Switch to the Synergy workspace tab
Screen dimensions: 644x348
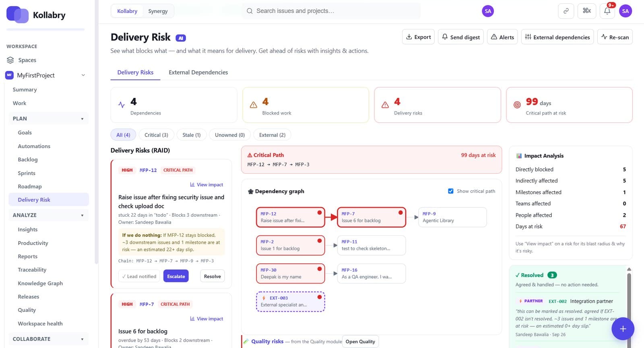click(x=158, y=11)
